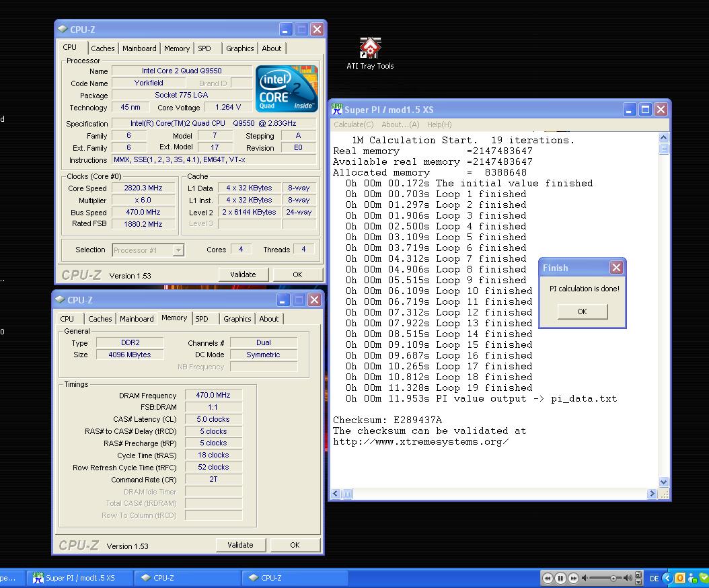Activate the second CPU-Z taskbar button
The width and height of the screenshot is (709, 588).
point(295,578)
